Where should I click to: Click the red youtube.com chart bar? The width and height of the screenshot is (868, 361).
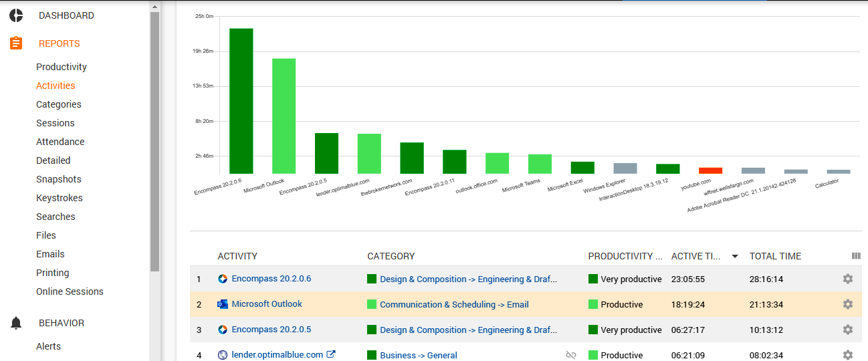710,170
